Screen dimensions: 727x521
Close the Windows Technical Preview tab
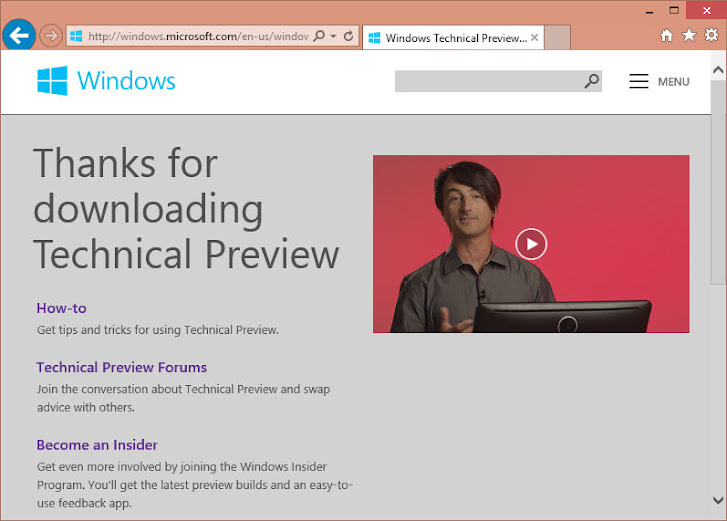click(535, 38)
